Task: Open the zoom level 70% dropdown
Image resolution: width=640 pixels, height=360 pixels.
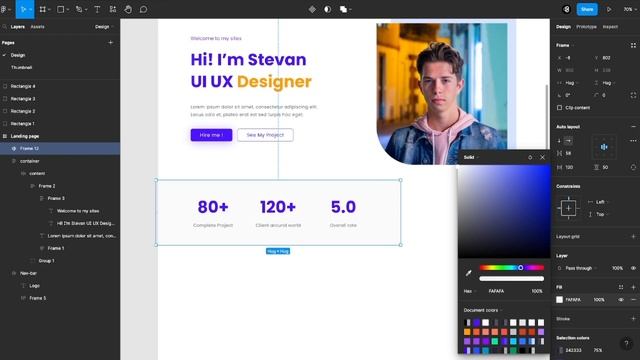Action: click(629, 9)
